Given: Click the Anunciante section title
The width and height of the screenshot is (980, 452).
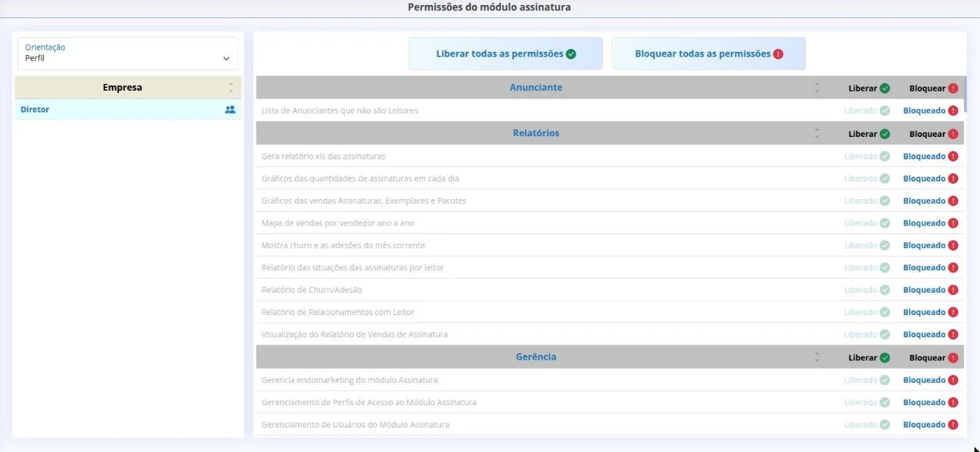Looking at the screenshot, I should click(x=536, y=87).
